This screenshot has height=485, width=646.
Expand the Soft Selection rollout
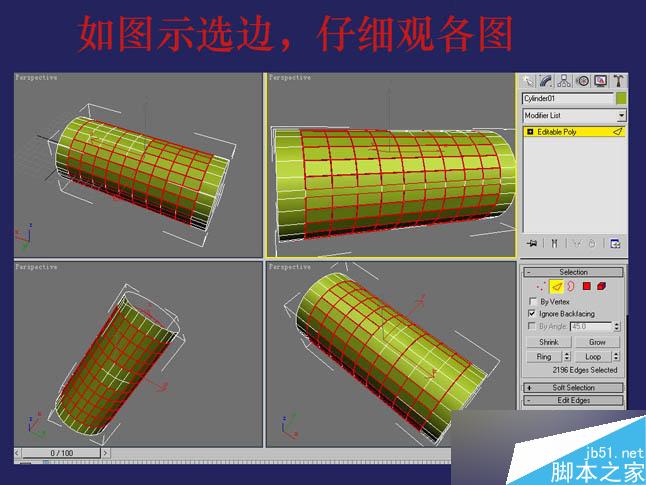[x=573, y=388]
